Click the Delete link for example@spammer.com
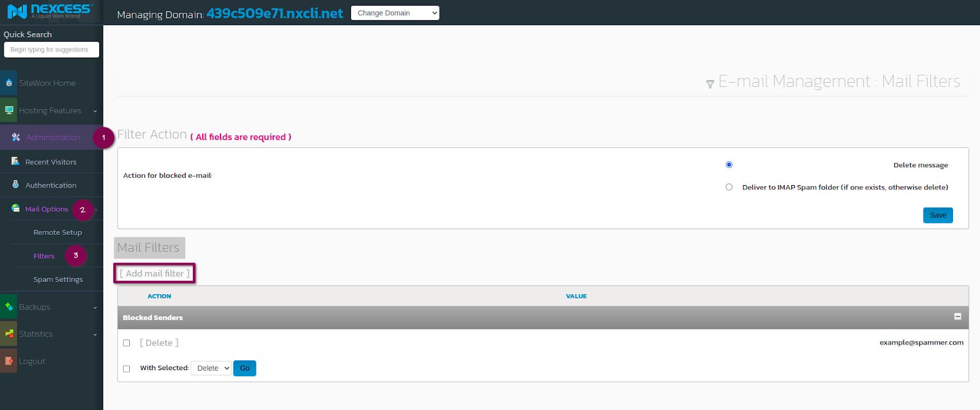This screenshot has width=980, height=410. click(159, 343)
